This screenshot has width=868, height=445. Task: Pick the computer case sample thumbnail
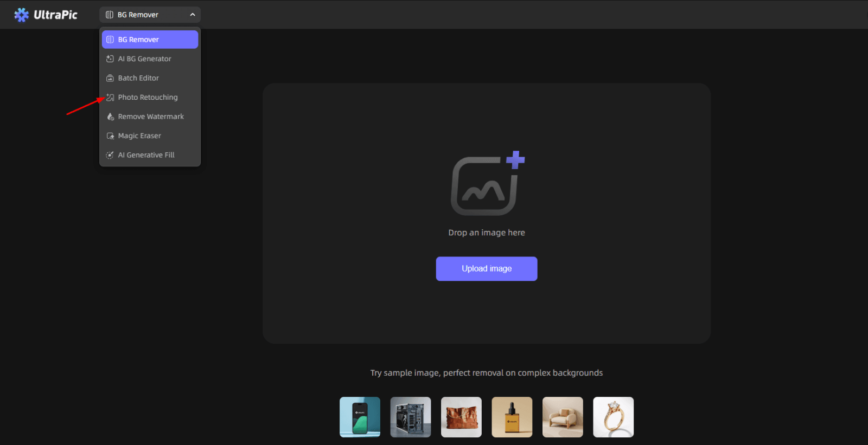tap(411, 417)
